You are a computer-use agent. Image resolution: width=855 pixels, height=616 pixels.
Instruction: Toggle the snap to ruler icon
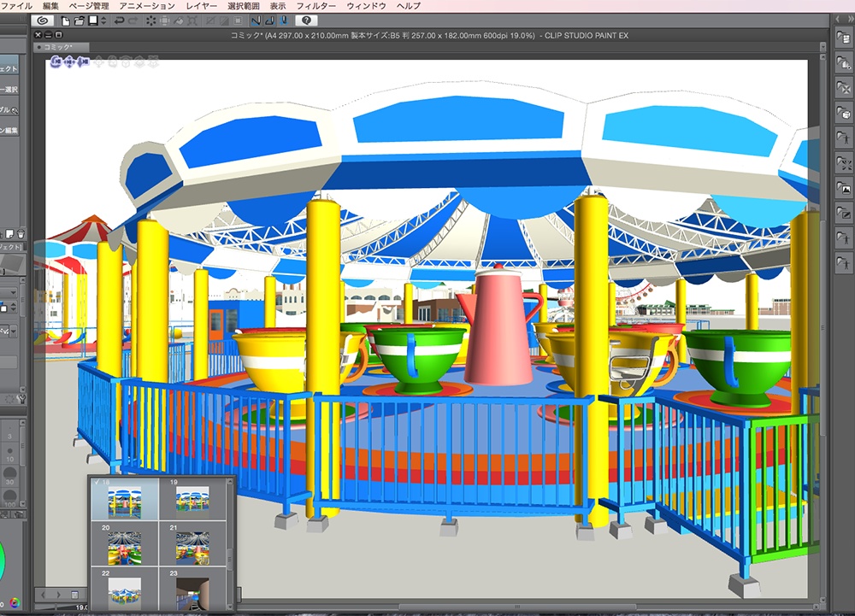(256, 20)
